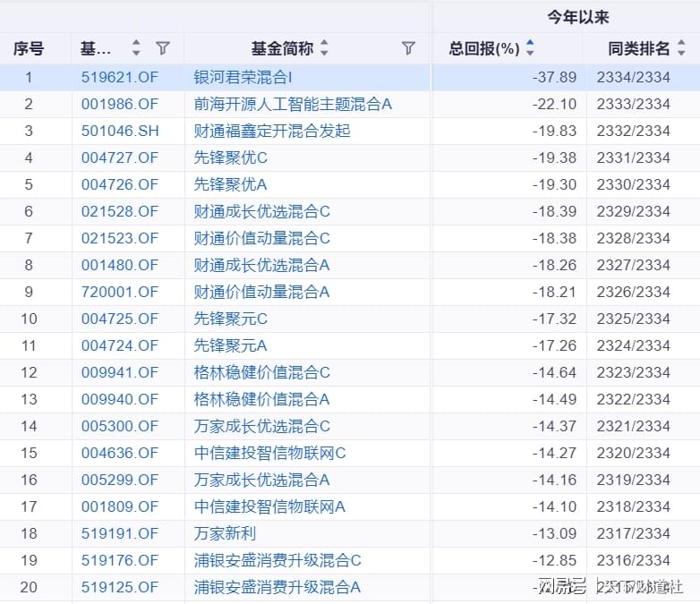
Task: Open fund code 720001.OF
Action: coord(120,292)
